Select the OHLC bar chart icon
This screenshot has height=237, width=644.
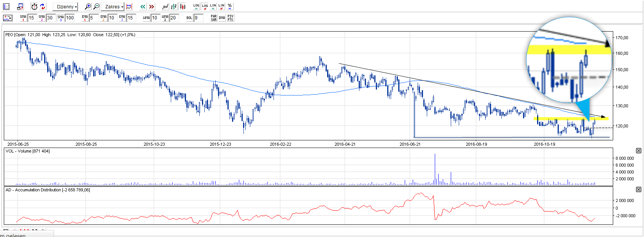point(174,6)
